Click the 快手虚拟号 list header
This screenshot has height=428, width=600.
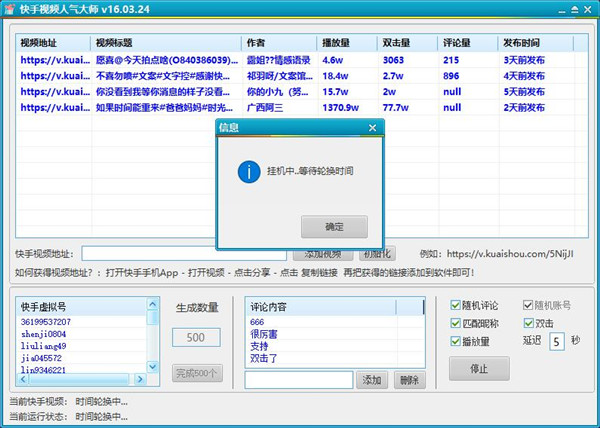pyautogui.click(x=82, y=307)
